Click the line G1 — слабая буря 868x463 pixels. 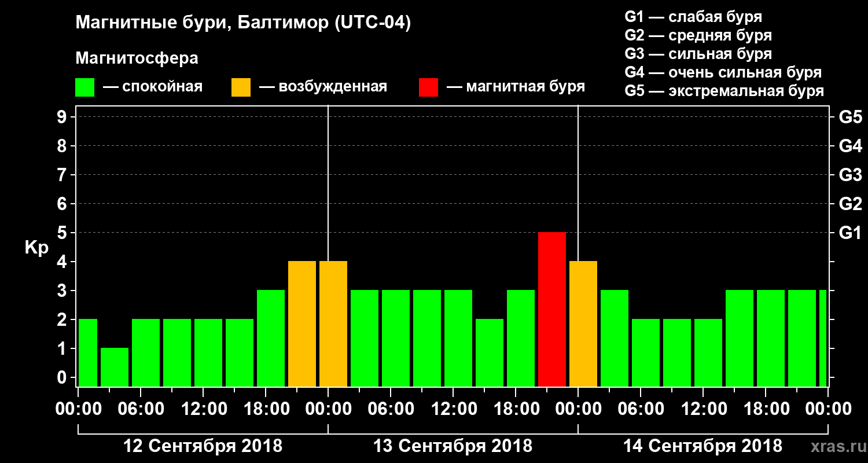[x=693, y=17]
